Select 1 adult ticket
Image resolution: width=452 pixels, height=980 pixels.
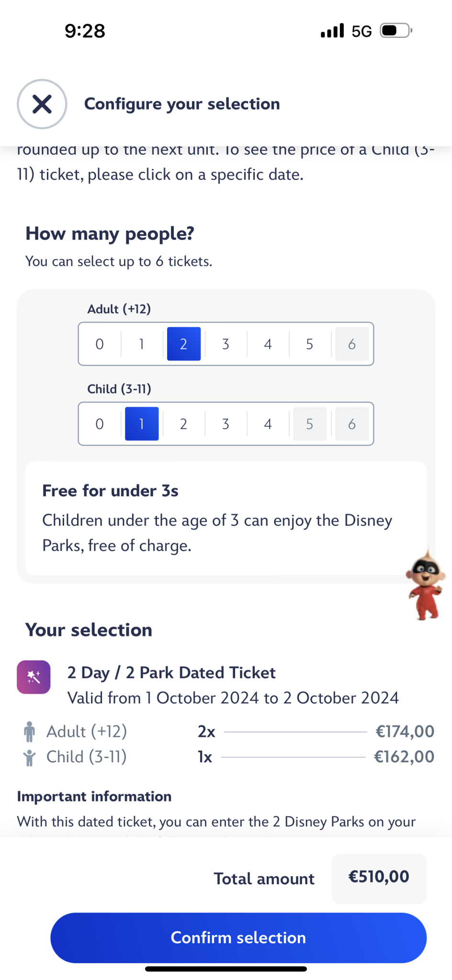coord(142,344)
